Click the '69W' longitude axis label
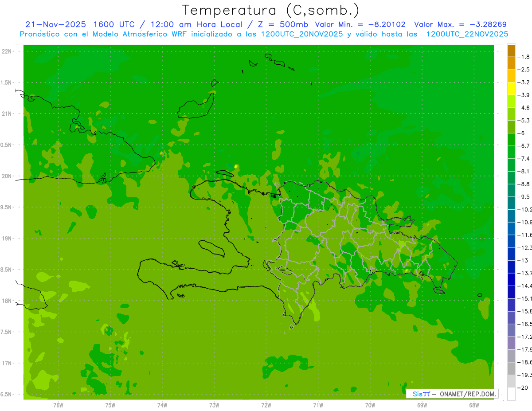Screen dimensions: 532x411 point(422,405)
